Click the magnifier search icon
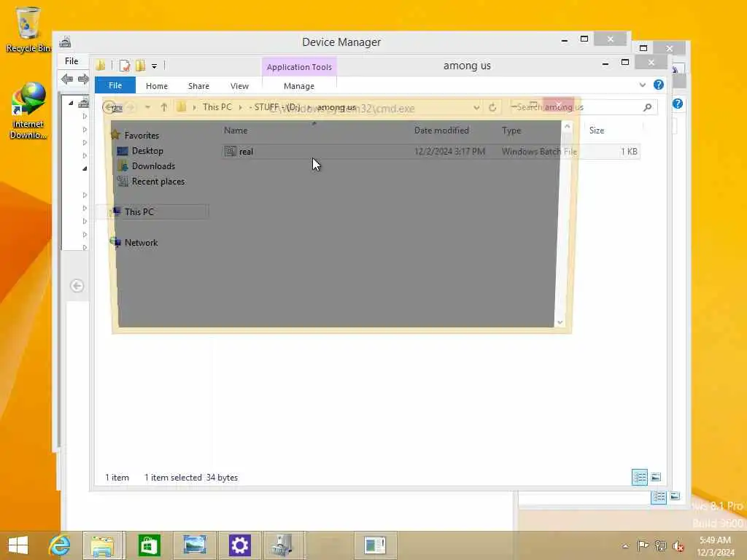747x560 pixels. coord(648,107)
